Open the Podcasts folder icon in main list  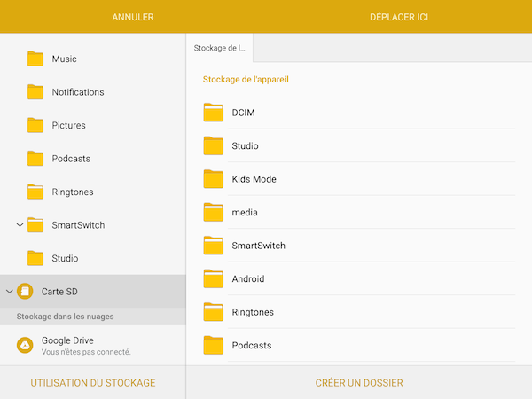click(x=213, y=345)
